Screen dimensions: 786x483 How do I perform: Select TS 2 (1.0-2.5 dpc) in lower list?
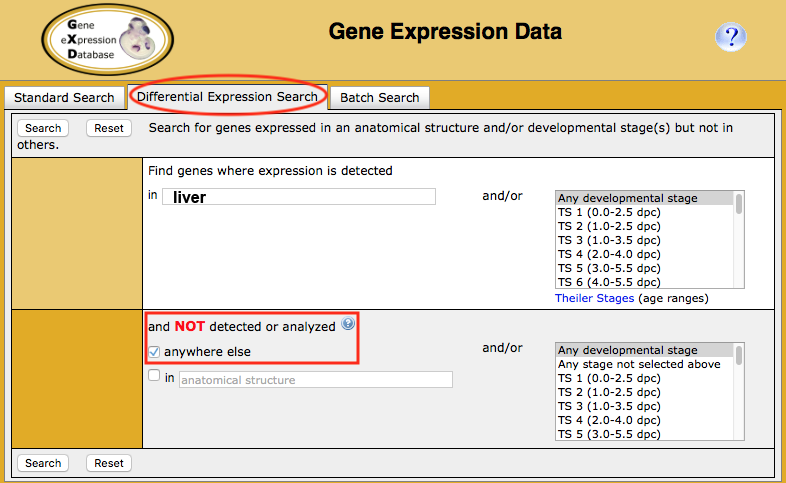click(644, 392)
